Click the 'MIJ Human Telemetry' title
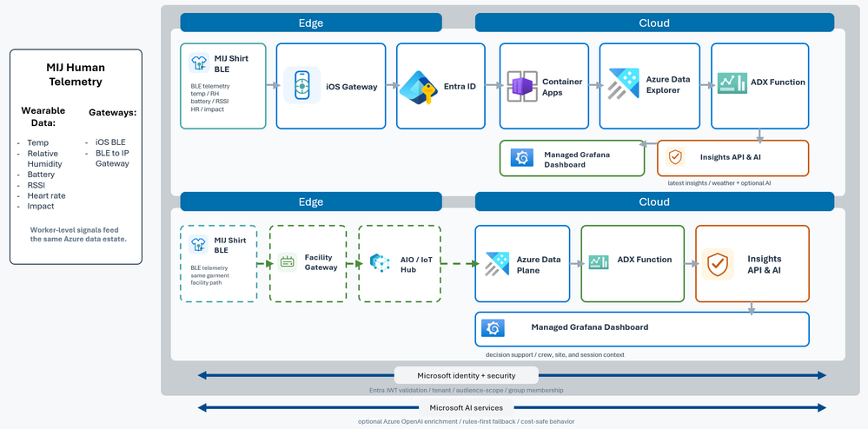The image size is (868, 429). coord(76,75)
